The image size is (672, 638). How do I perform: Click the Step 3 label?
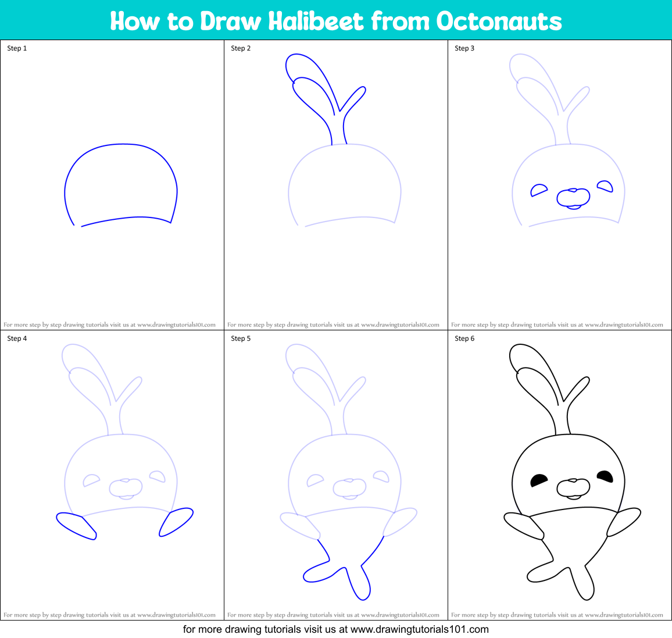click(464, 48)
